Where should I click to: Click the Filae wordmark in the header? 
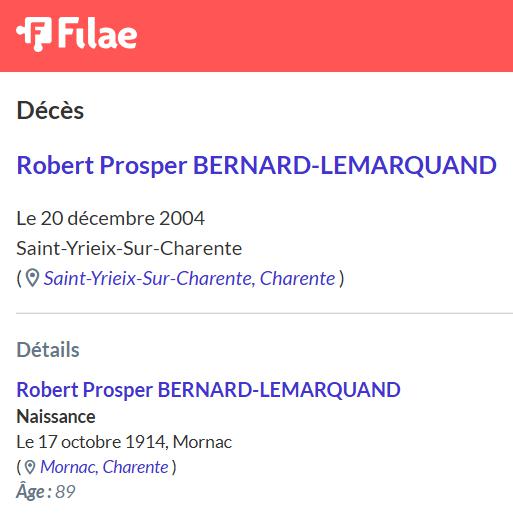[97, 33]
